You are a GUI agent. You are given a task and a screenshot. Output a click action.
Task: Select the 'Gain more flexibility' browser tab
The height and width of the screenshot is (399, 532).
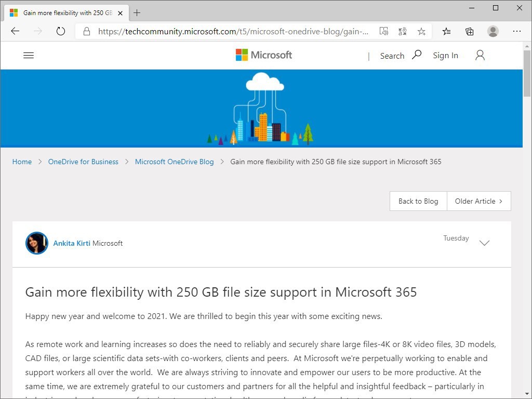(x=67, y=13)
